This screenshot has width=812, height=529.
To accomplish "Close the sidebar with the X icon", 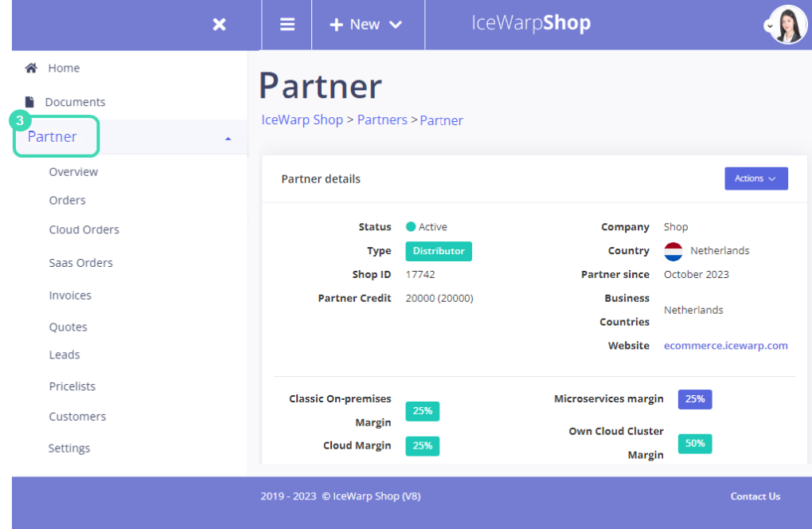I will [219, 25].
